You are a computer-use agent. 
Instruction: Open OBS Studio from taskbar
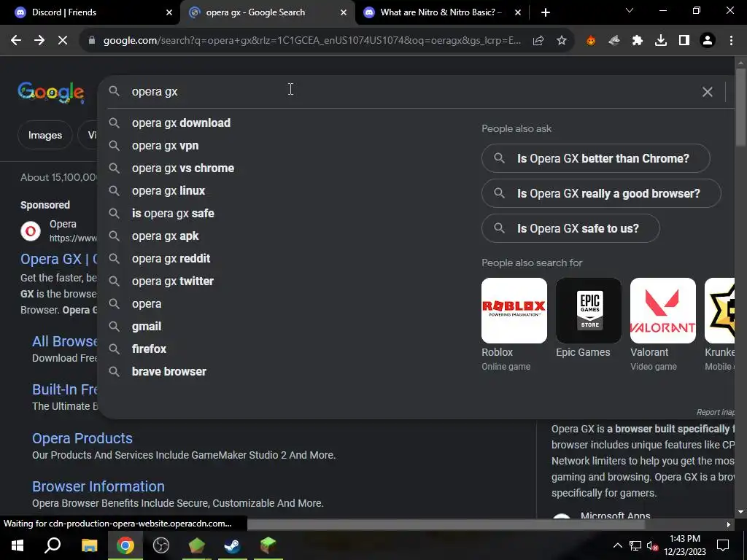pyautogui.click(x=161, y=545)
